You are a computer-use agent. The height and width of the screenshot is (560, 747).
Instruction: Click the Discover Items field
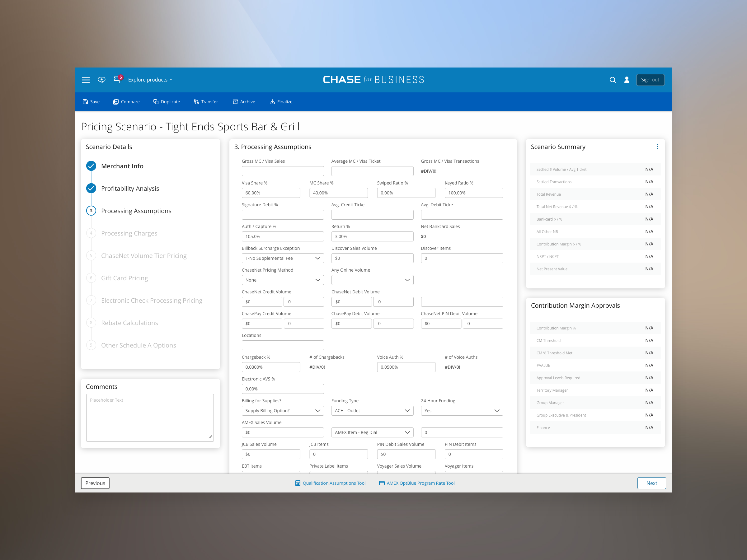point(462,258)
